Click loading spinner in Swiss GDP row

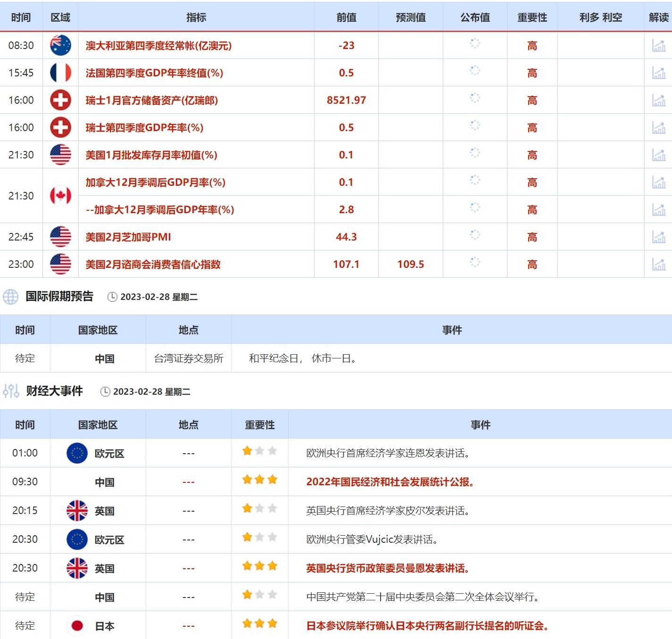point(475,125)
